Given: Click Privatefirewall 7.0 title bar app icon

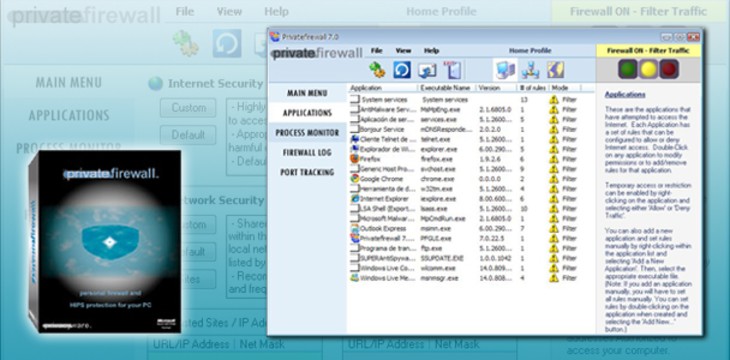Looking at the screenshot, I should pyautogui.click(x=275, y=37).
